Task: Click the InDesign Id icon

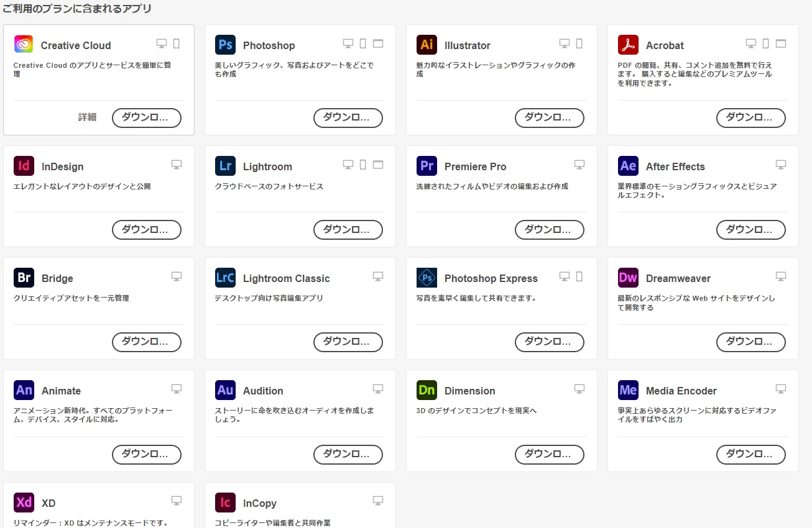Action: 24,166
